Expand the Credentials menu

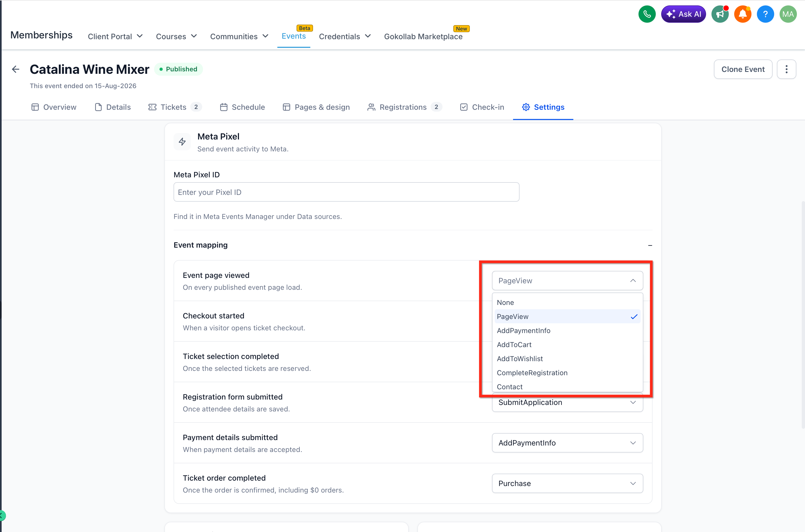coord(345,36)
